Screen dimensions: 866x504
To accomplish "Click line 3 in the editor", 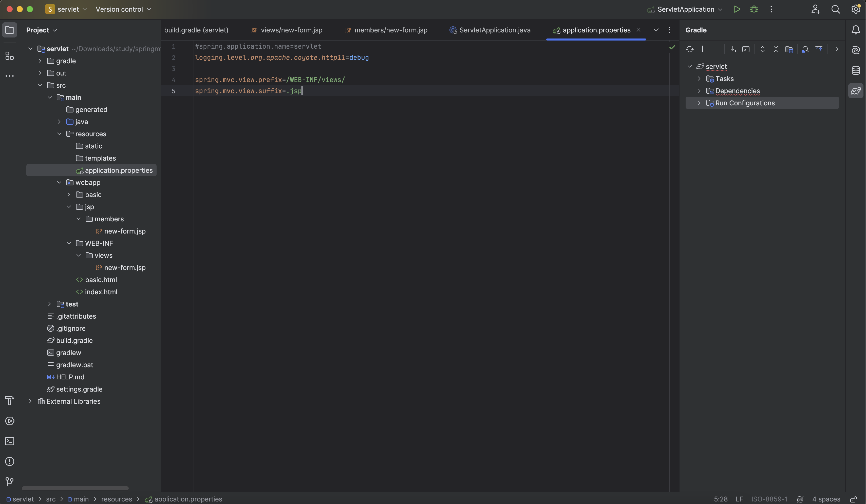I will [x=431, y=69].
